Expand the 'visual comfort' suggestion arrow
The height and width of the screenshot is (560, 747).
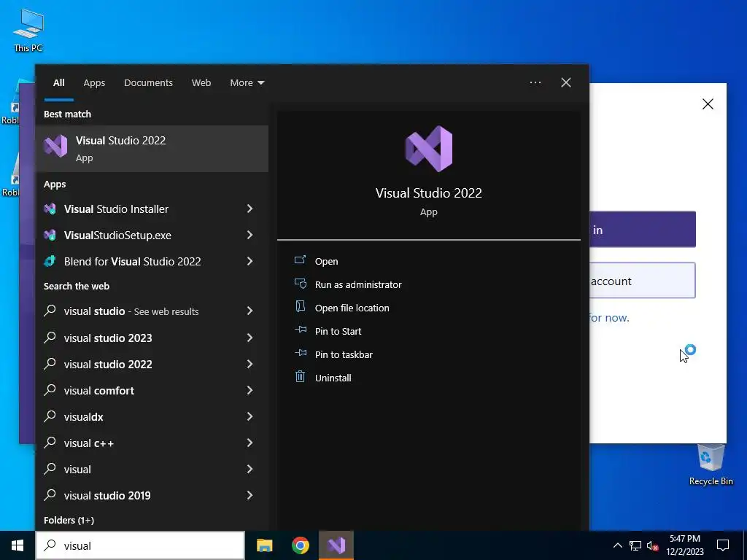249,390
